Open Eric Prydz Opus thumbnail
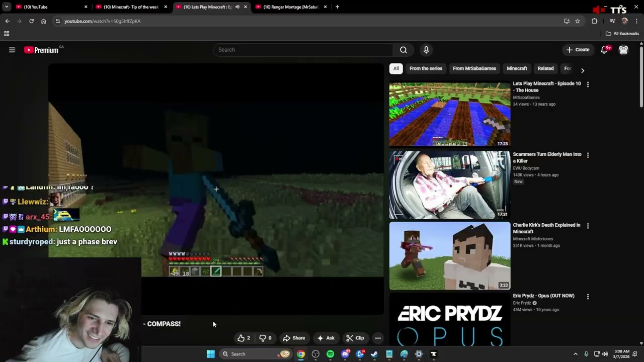The width and height of the screenshot is (644, 362). pos(450,320)
